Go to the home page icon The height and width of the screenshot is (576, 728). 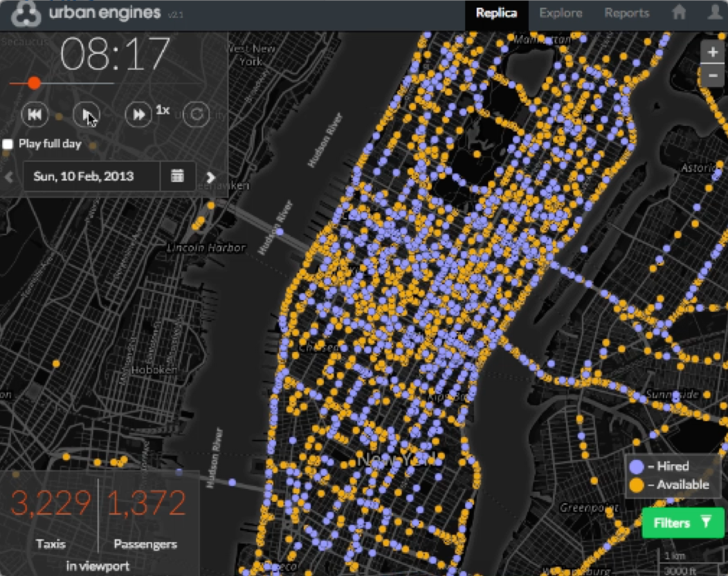click(x=679, y=13)
